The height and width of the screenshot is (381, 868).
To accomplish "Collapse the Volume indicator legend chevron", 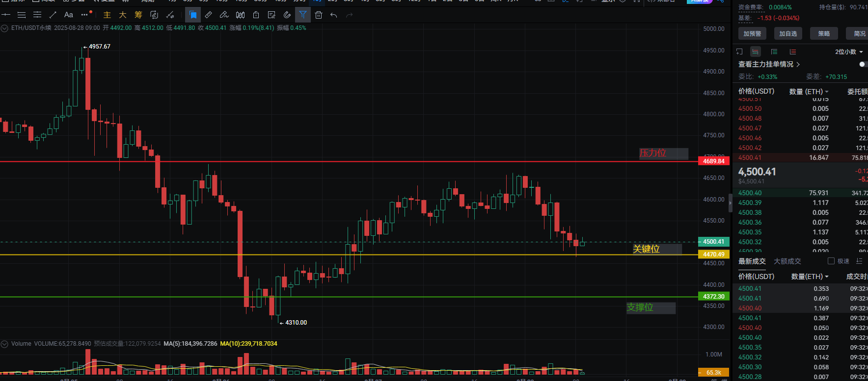I will pyautogui.click(x=4, y=344).
